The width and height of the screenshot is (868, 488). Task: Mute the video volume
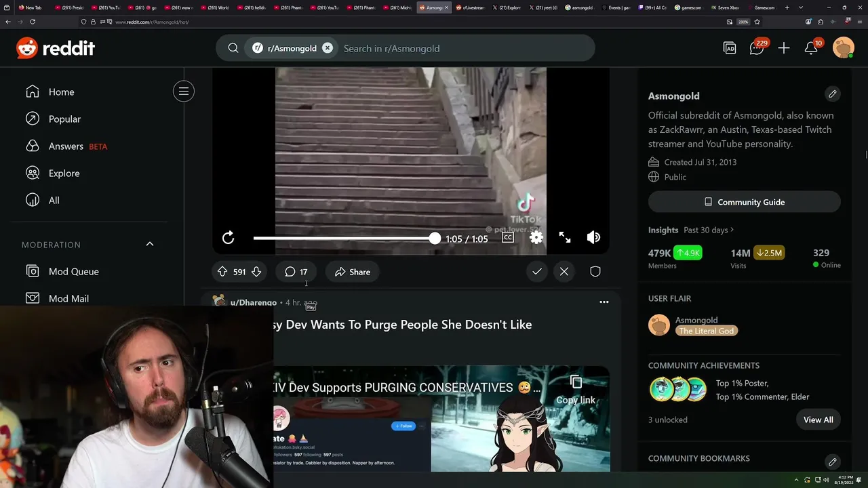[593, 237]
